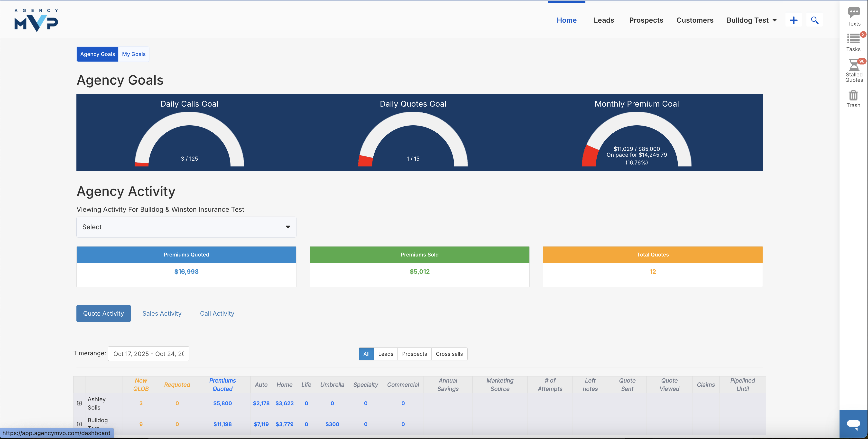Open the Texts chat bubble icon
This screenshot has height=439, width=868.
coord(853,13)
